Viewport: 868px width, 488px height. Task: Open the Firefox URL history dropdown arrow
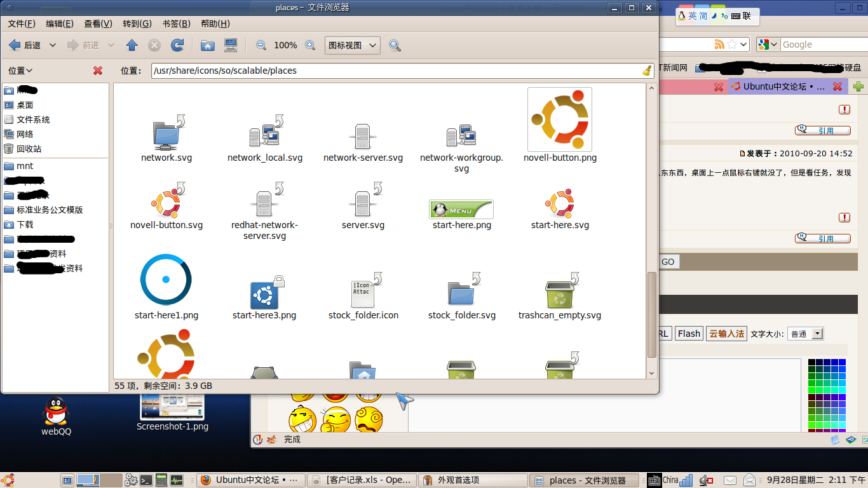pyautogui.click(x=744, y=44)
